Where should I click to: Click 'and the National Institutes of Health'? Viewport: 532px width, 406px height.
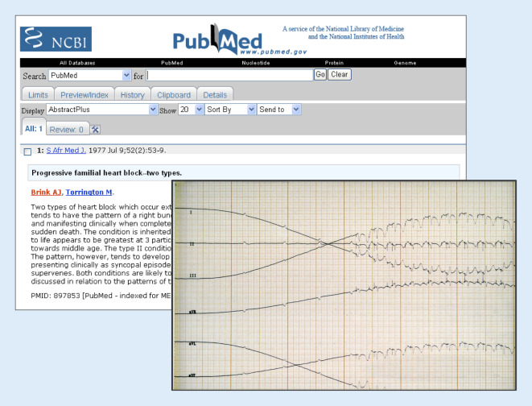(356, 36)
